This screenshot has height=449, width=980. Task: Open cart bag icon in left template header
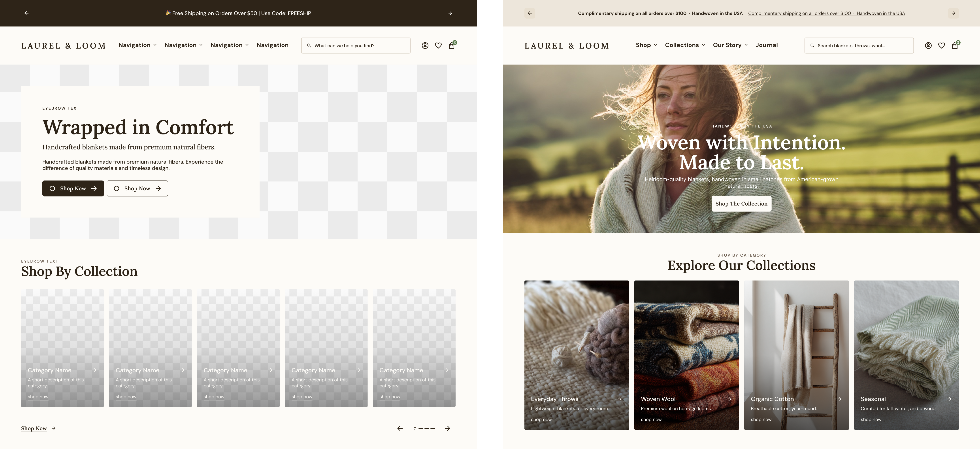point(452,46)
